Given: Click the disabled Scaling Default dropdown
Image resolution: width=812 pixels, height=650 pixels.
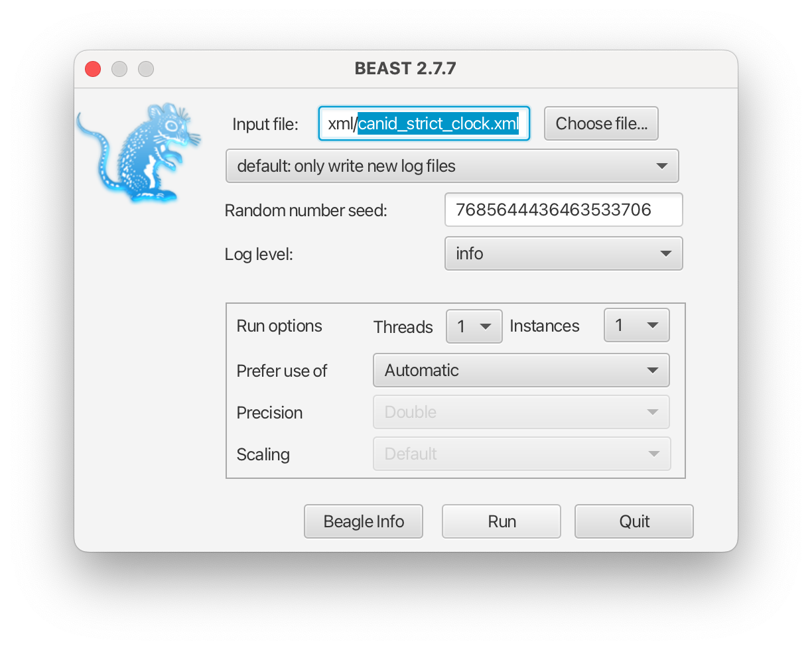Looking at the screenshot, I should (521, 454).
